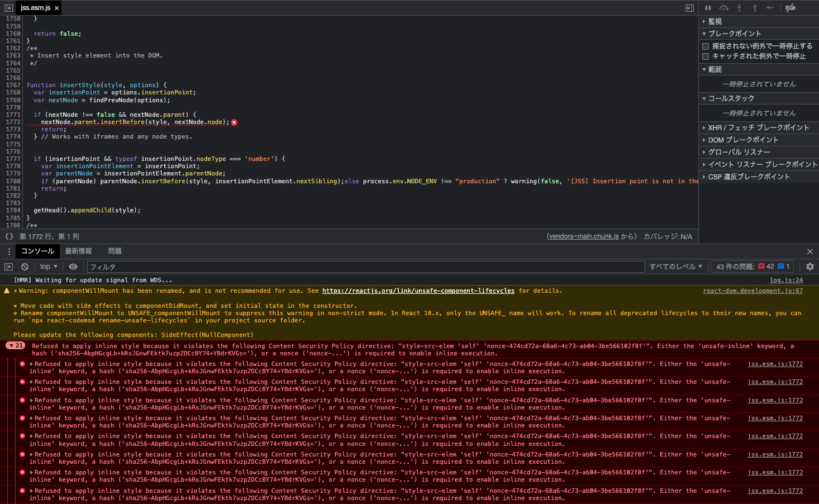Enable pause on uncaught exceptions checkbox
The height and width of the screenshot is (504, 819).
click(x=706, y=46)
